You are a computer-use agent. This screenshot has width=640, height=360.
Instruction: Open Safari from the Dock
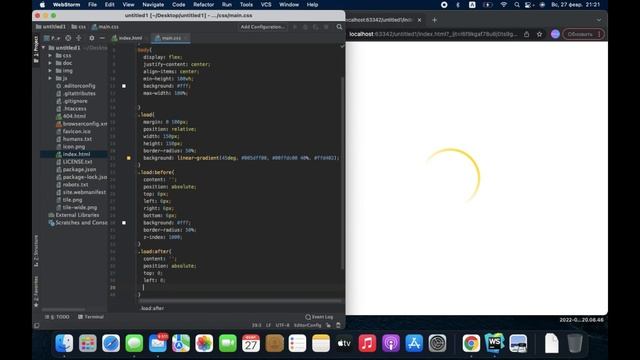pyautogui.click(x=111, y=343)
